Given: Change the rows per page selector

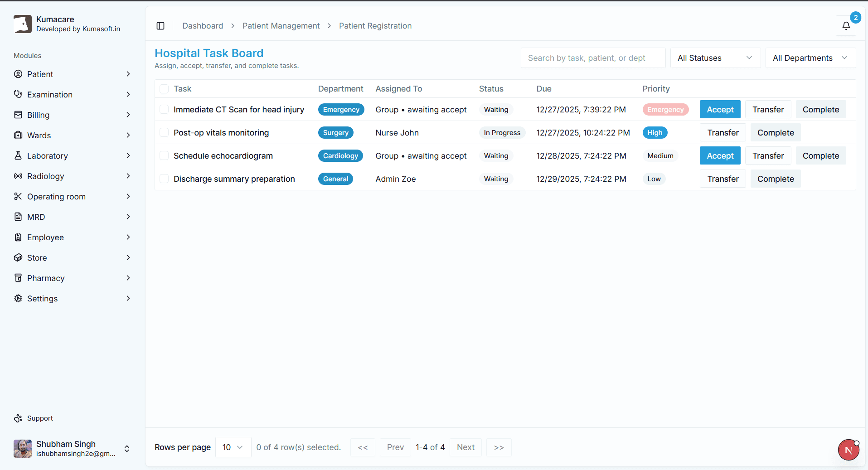Looking at the screenshot, I should 233,447.
